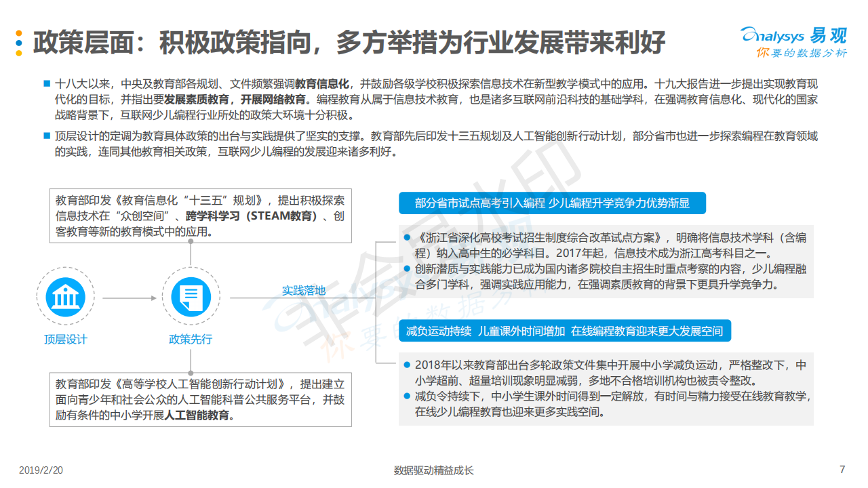The height and width of the screenshot is (488, 868).
Task: Click the document icon above 政策先行
Action: 191,298
